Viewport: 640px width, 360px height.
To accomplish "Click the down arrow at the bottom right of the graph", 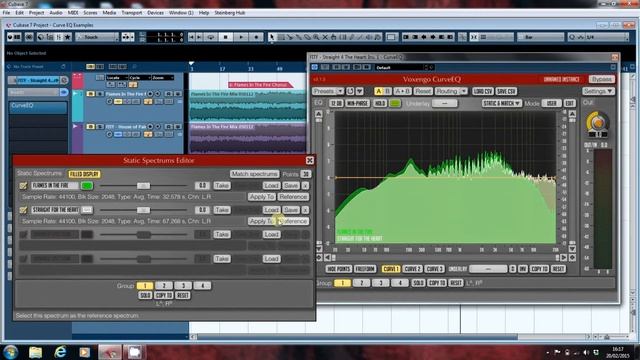I will pos(572,249).
